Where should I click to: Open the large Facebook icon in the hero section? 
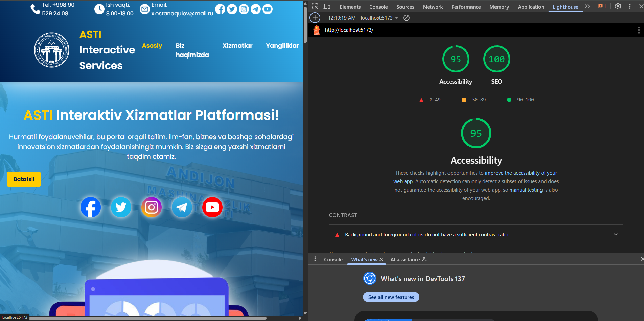(91, 207)
